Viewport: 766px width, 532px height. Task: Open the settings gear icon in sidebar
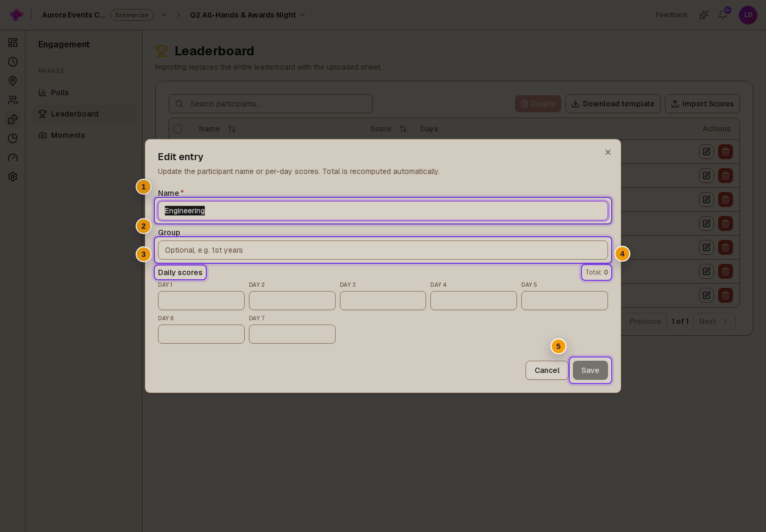[x=13, y=177]
